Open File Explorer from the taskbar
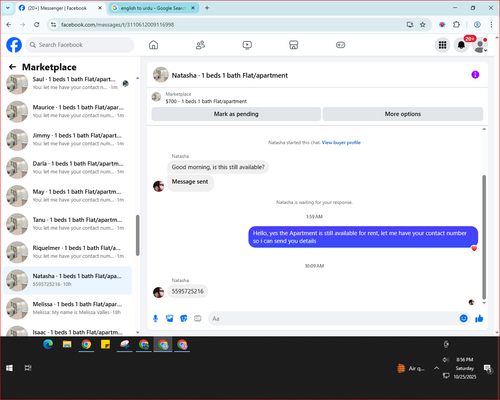The height and width of the screenshot is (400, 500). [x=67, y=344]
